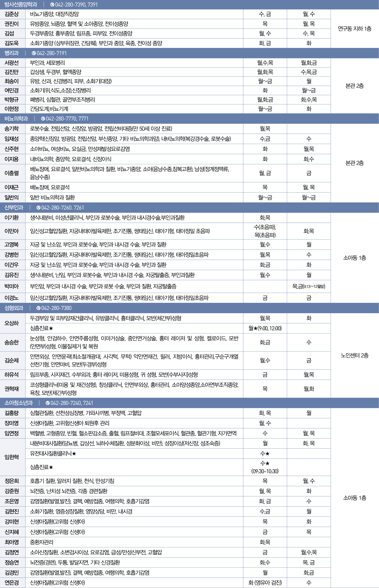Click the phone icon beside 042-280-7191

(34, 53)
